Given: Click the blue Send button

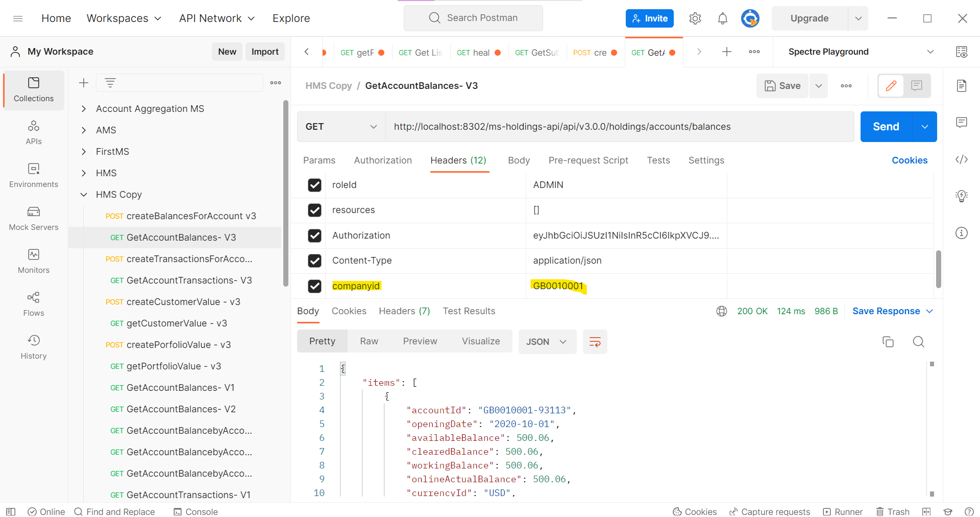Looking at the screenshot, I should coord(886,127).
